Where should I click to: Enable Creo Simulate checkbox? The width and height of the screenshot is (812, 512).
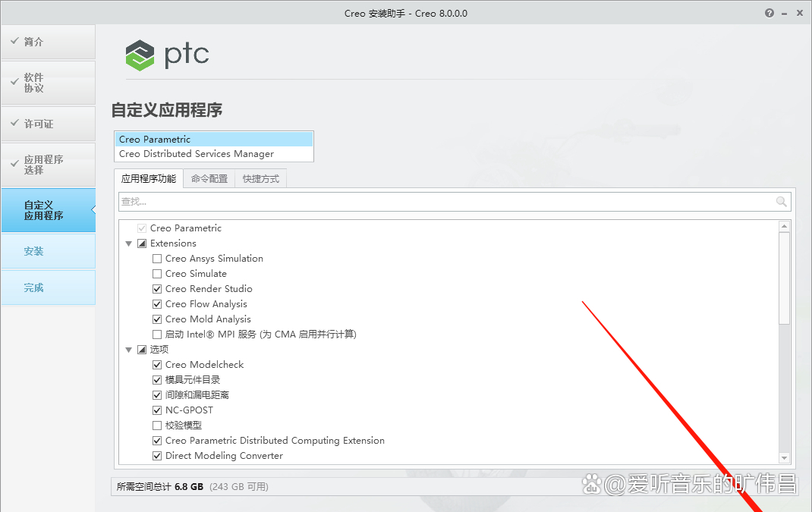[157, 274]
